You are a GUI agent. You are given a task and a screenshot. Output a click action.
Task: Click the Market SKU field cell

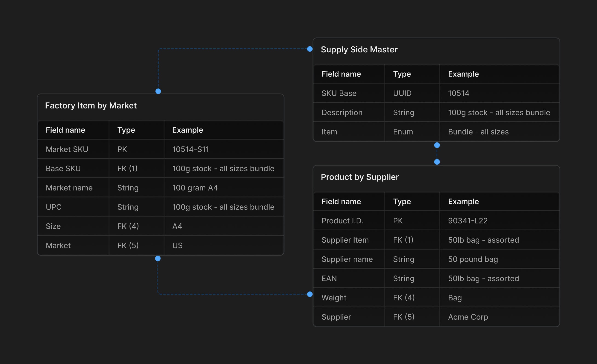tap(67, 149)
